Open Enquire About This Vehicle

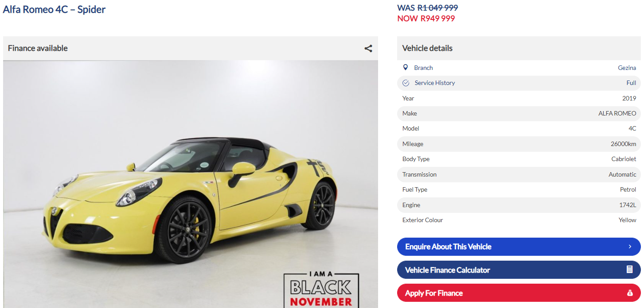(x=519, y=246)
